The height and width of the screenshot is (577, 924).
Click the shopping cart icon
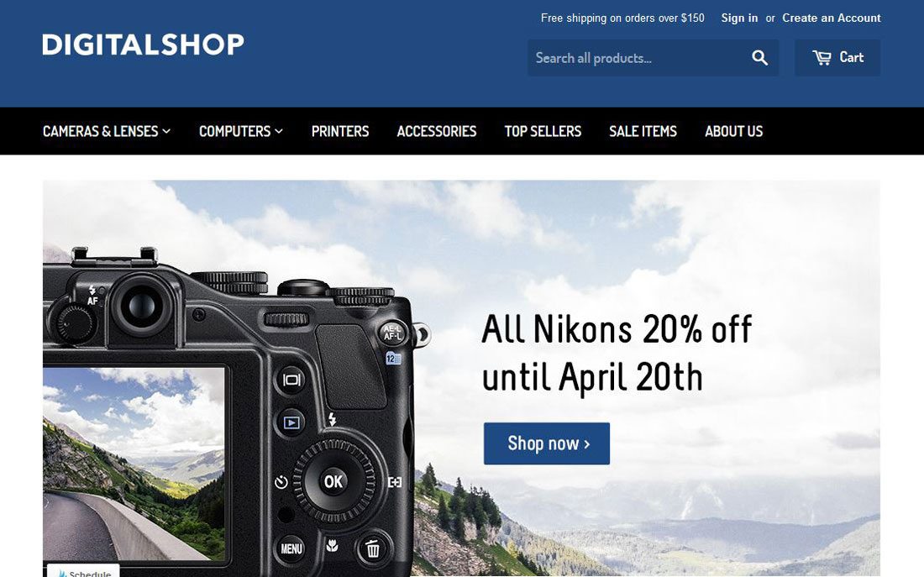[x=822, y=58]
